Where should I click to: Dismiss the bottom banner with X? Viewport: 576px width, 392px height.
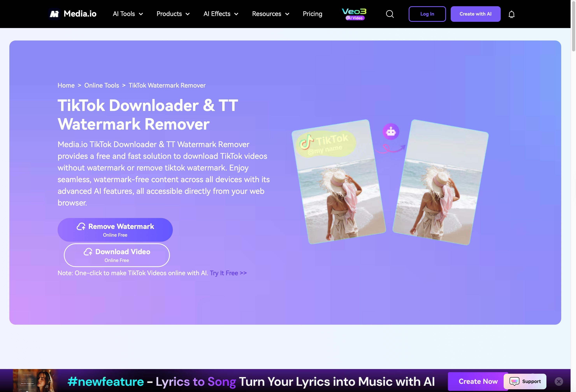coord(559,381)
